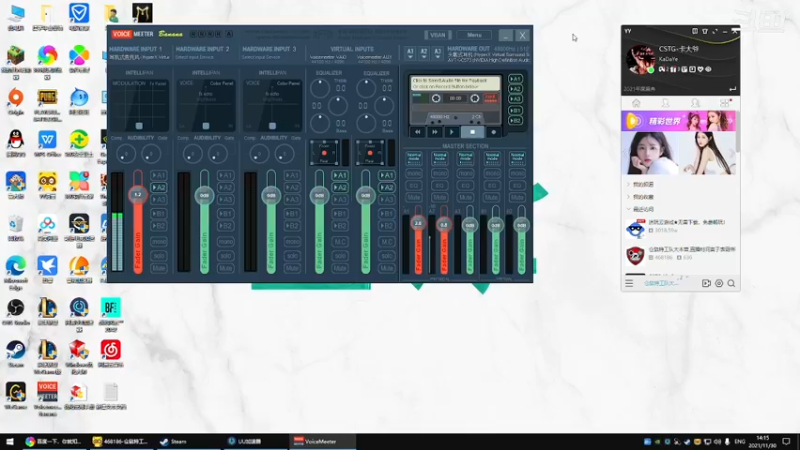Toggle A2 on Voicemeeter AUX virtual input
The height and width of the screenshot is (450, 800).
[x=387, y=187]
